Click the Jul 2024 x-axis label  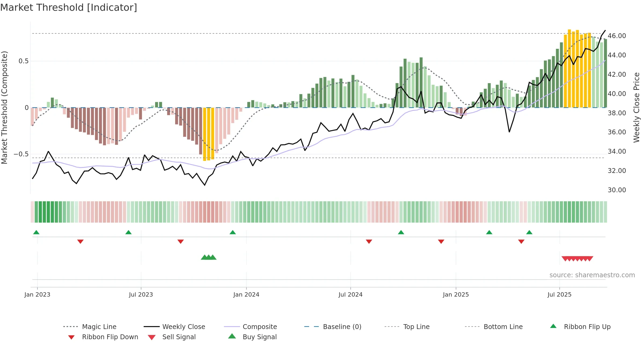coord(350,295)
